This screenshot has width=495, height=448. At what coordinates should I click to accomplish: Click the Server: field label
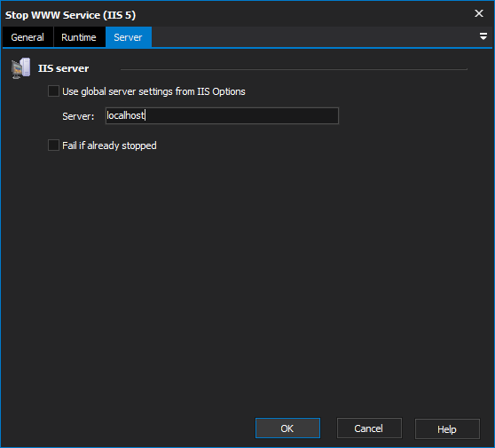(78, 116)
